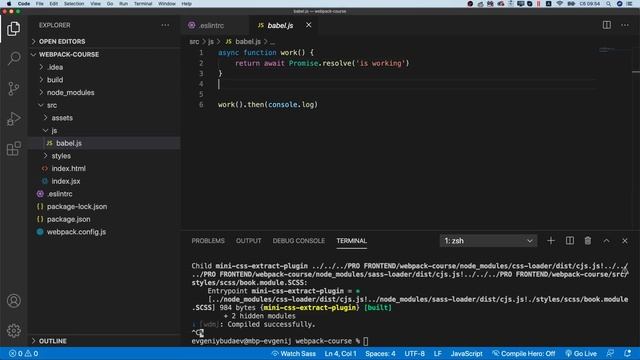Open editor more actions ellipsis
The height and width of the screenshot is (360, 640).
click(x=625, y=25)
